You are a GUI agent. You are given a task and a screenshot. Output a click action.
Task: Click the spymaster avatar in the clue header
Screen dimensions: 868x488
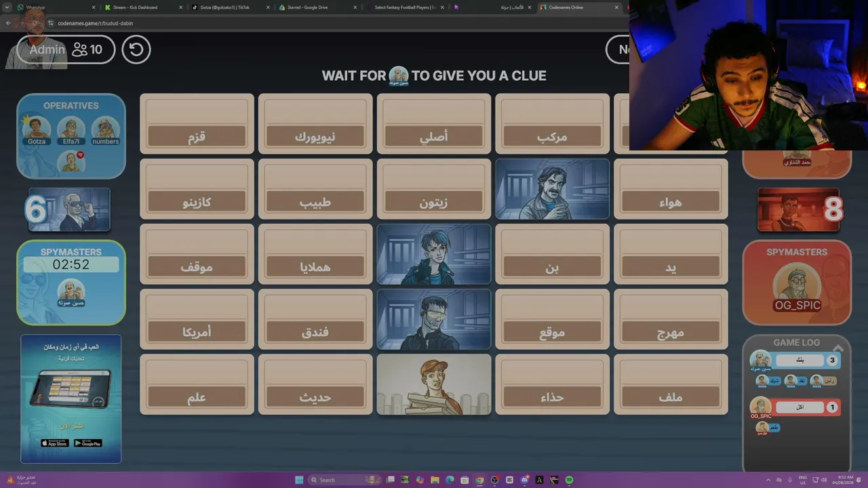tap(399, 76)
